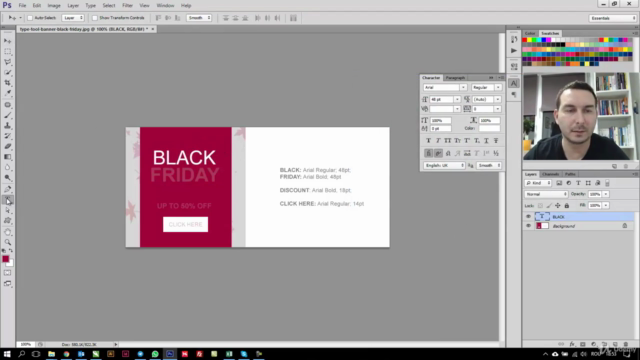Open the Character text color swatch

point(489,128)
